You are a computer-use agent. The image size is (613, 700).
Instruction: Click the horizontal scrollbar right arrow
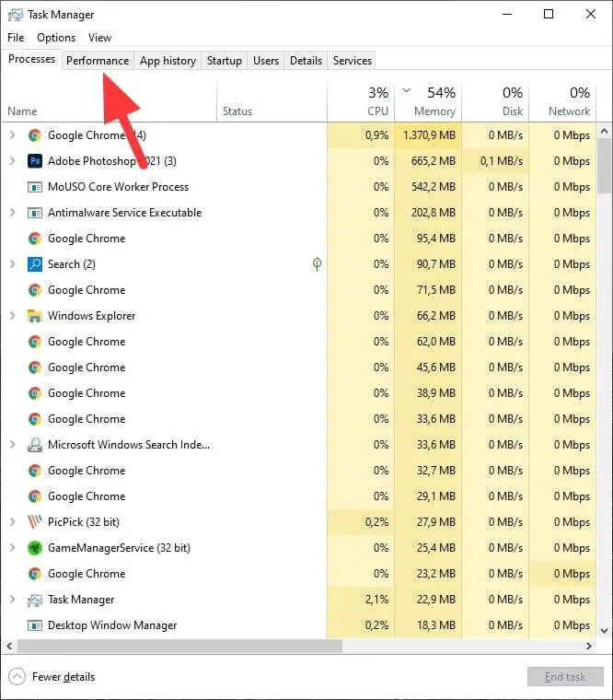point(589,646)
